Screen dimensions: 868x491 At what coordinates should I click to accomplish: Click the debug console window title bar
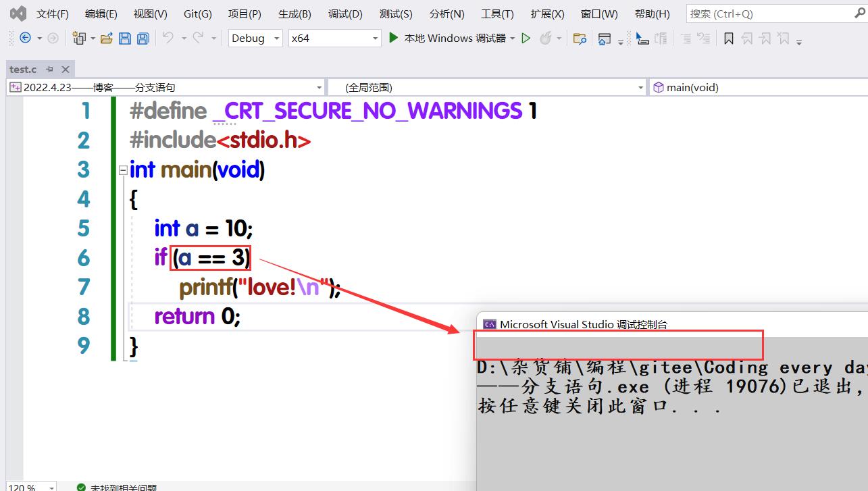click(x=672, y=324)
